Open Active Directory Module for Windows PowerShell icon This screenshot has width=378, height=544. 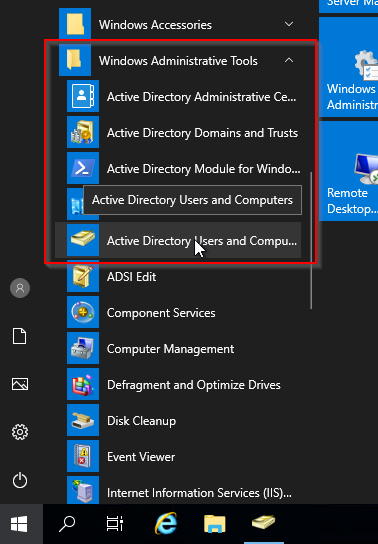pyautogui.click(x=83, y=168)
